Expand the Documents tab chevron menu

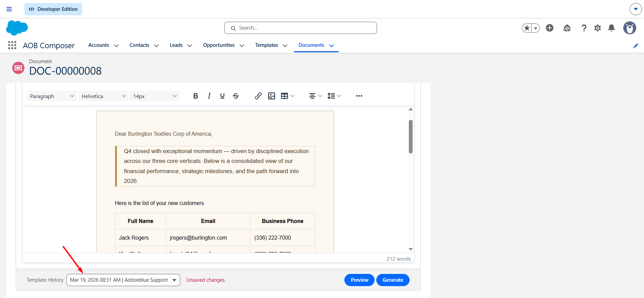(332, 45)
